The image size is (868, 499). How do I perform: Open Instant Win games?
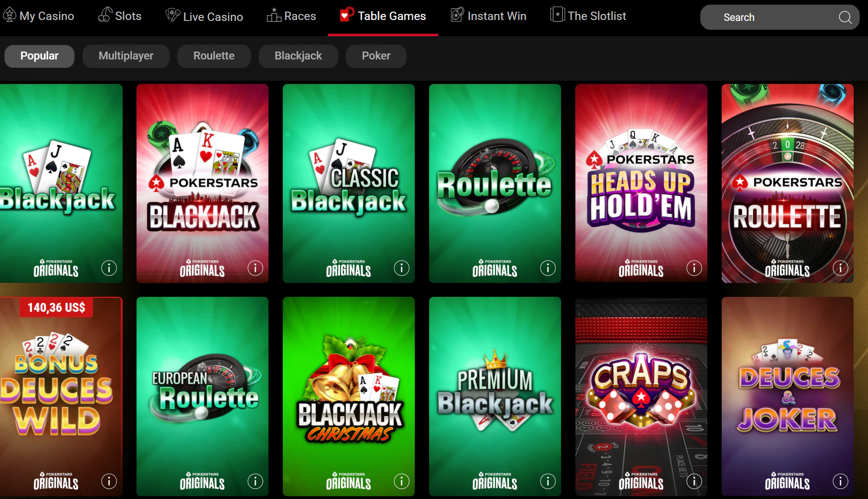coord(489,16)
